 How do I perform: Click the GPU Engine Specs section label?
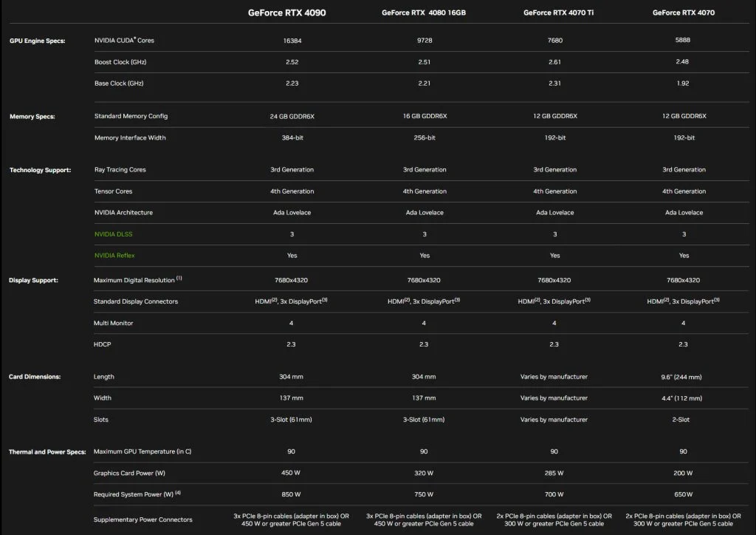(38, 41)
